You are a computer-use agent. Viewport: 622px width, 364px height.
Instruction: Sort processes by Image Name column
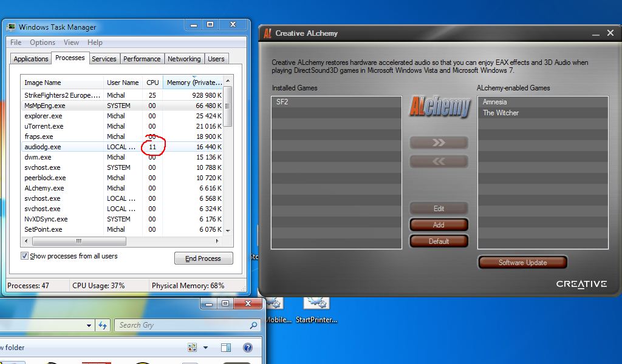click(63, 83)
